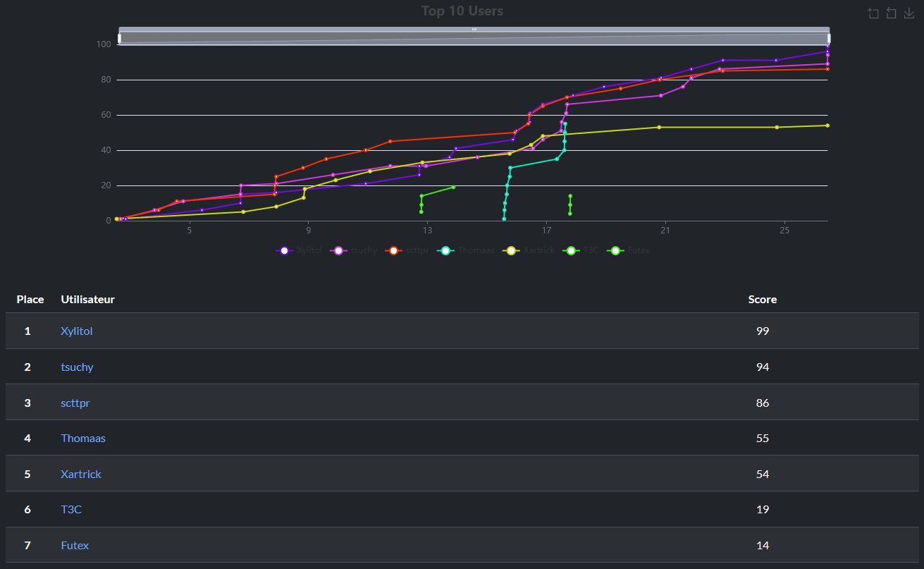Open the tsuchy profile link

[x=77, y=367]
